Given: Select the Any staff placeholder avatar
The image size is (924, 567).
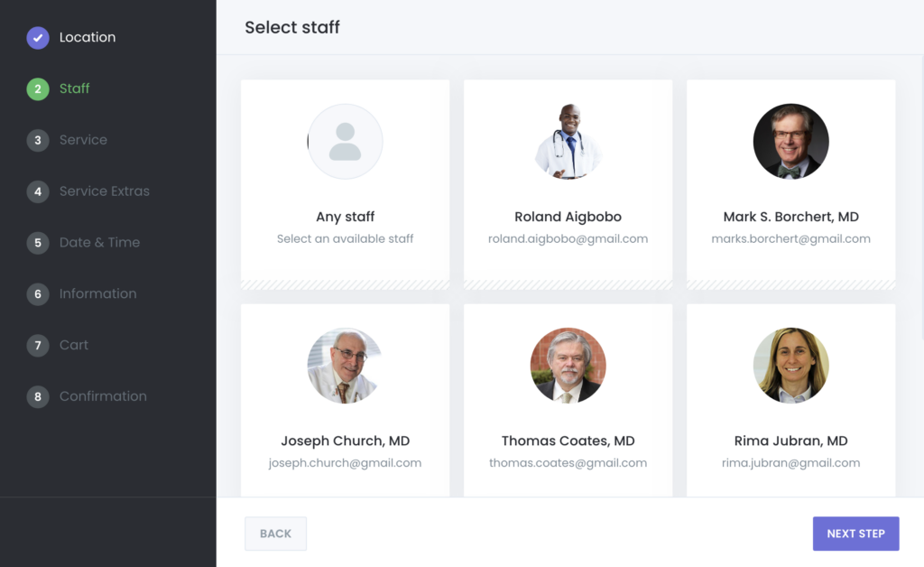Looking at the screenshot, I should [x=345, y=142].
